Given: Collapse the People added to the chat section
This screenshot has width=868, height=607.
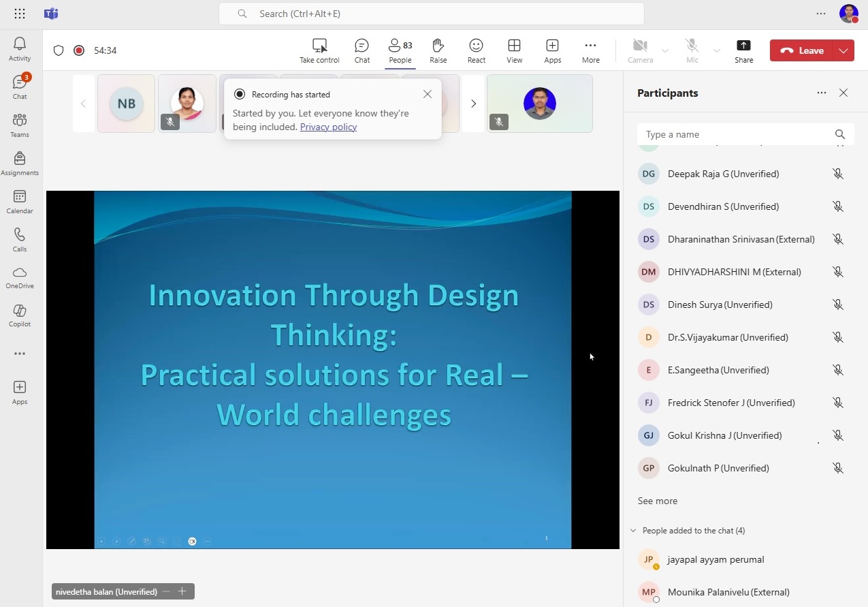Looking at the screenshot, I should click(x=633, y=531).
